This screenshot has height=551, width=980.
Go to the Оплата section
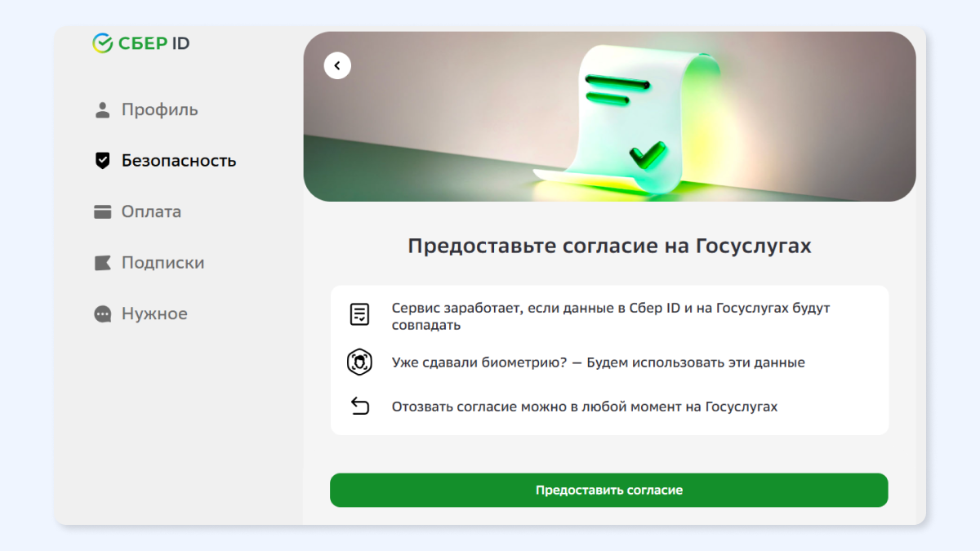coord(138,212)
